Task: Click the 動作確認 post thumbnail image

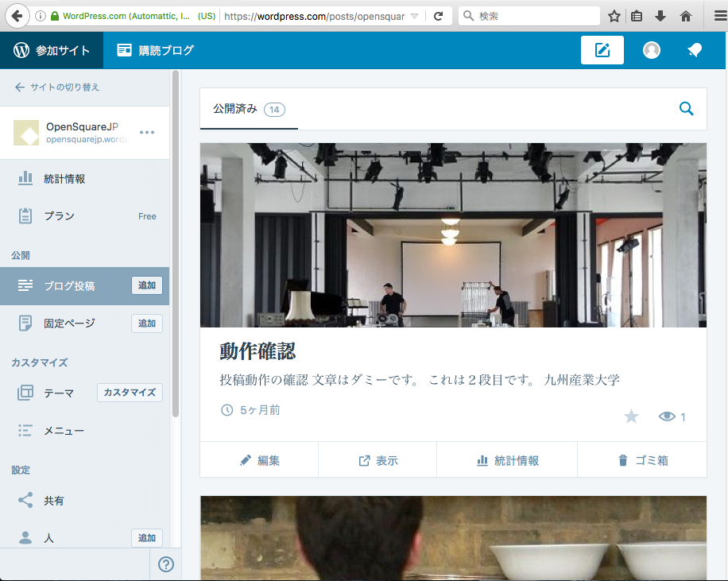Action: tap(452, 234)
